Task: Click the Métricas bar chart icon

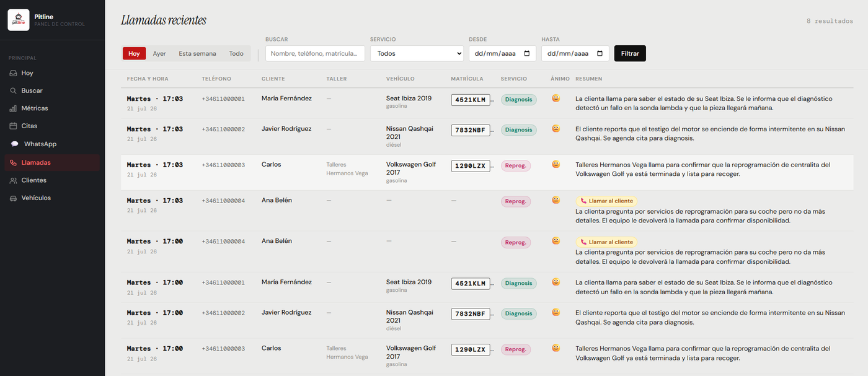Action: tap(14, 108)
